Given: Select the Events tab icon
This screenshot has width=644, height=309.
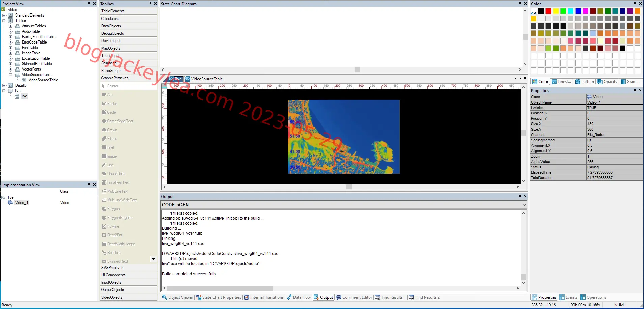Looking at the screenshot, I should coord(562,297).
